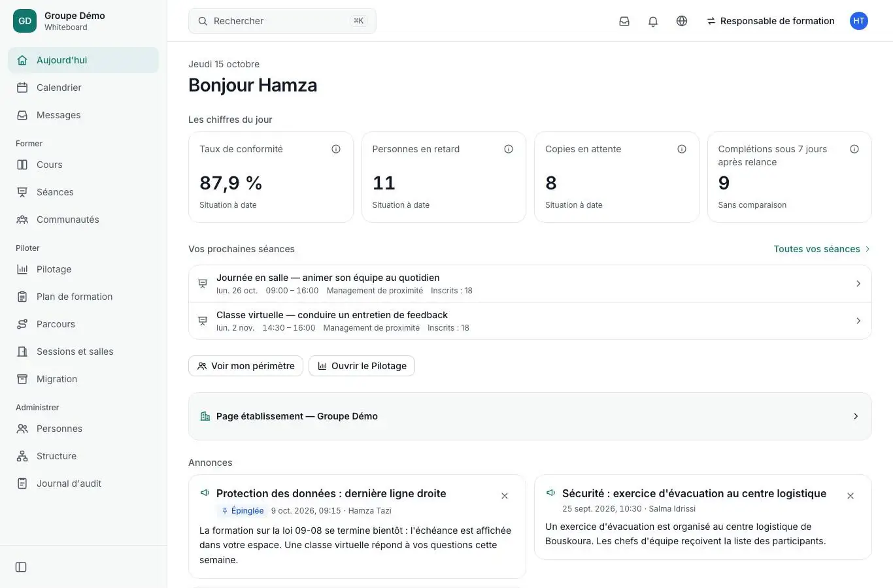Open Cours in sidebar
Image resolution: width=893 pixels, height=588 pixels.
pyautogui.click(x=83, y=165)
